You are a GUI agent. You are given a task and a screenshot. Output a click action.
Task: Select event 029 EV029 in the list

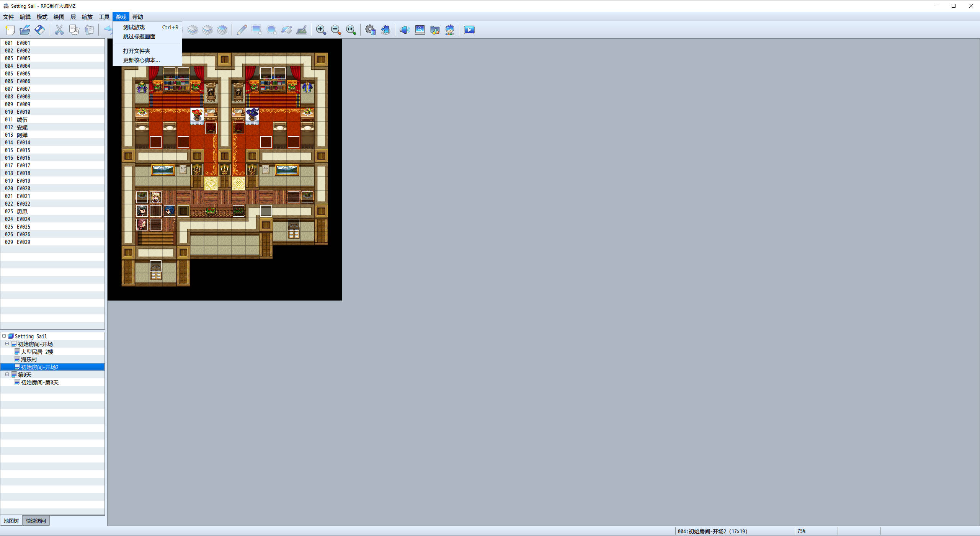click(x=52, y=242)
